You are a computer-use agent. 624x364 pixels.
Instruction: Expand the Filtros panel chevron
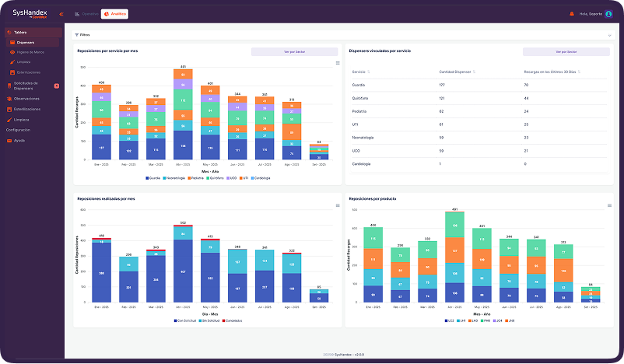[x=609, y=36]
